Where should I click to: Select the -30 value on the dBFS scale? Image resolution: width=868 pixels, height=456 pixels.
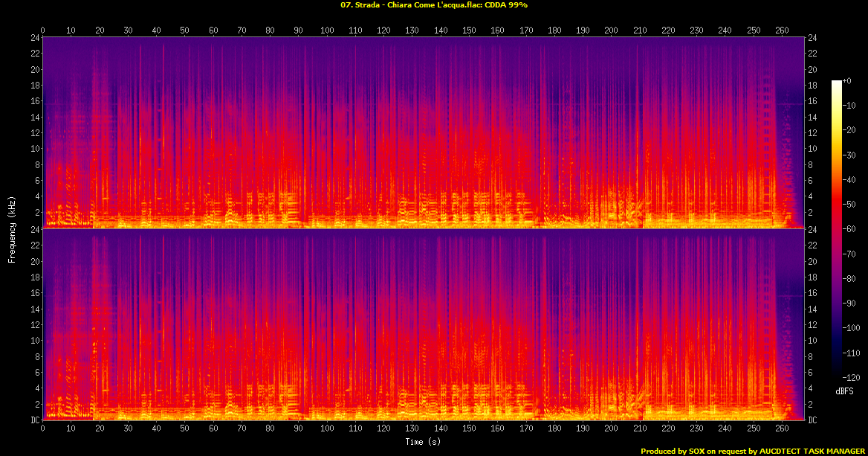click(x=849, y=155)
